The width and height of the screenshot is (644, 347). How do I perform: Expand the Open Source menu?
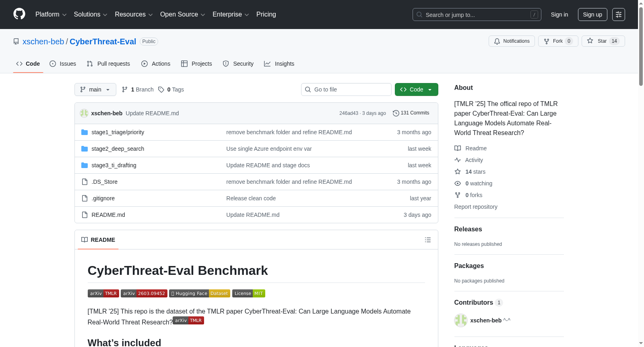click(183, 15)
